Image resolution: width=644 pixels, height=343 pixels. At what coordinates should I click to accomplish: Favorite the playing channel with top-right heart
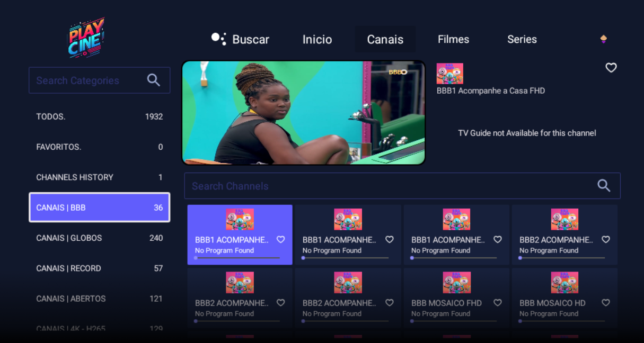pyautogui.click(x=611, y=68)
